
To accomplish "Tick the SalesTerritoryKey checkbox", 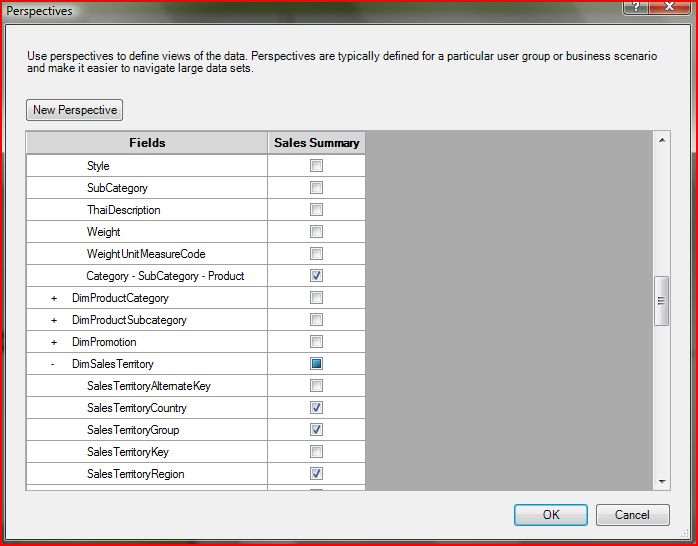I will (316, 452).
